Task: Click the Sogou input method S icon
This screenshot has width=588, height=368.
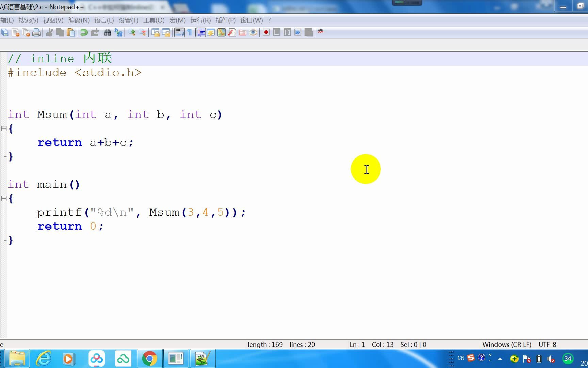Action: [471, 358]
